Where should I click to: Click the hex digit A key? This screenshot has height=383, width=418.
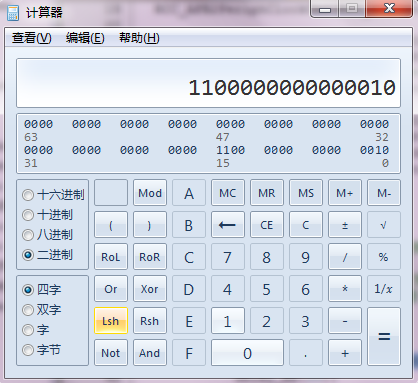(189, 193)
